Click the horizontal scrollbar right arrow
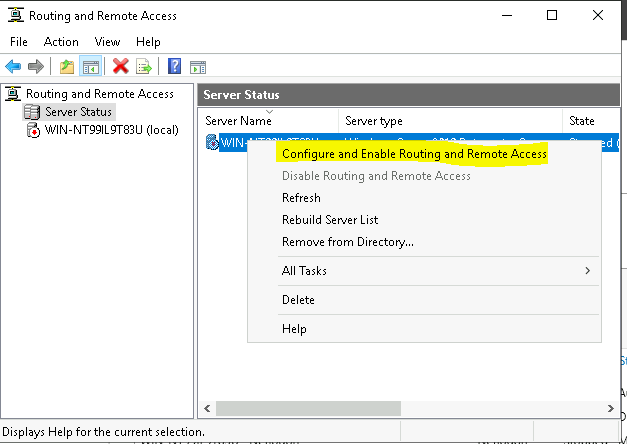This screenshot has width=627, height=444. click(610, 408)
